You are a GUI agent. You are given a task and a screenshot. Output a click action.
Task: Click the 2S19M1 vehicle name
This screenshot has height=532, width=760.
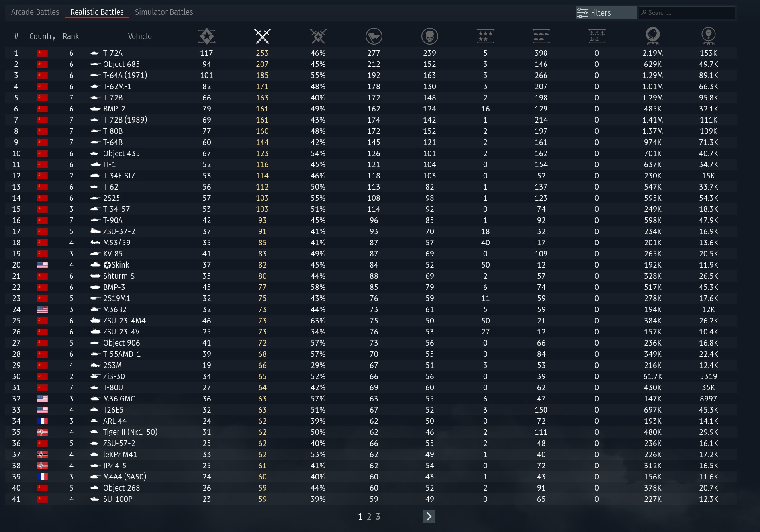[117, 298]
